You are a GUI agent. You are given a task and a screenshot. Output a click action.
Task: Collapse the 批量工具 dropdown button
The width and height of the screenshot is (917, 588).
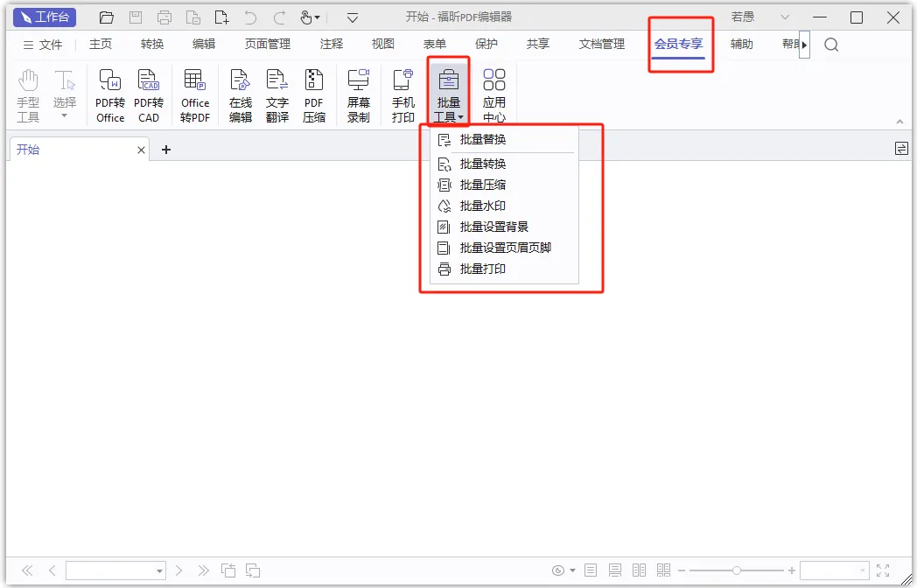(449, 95)
